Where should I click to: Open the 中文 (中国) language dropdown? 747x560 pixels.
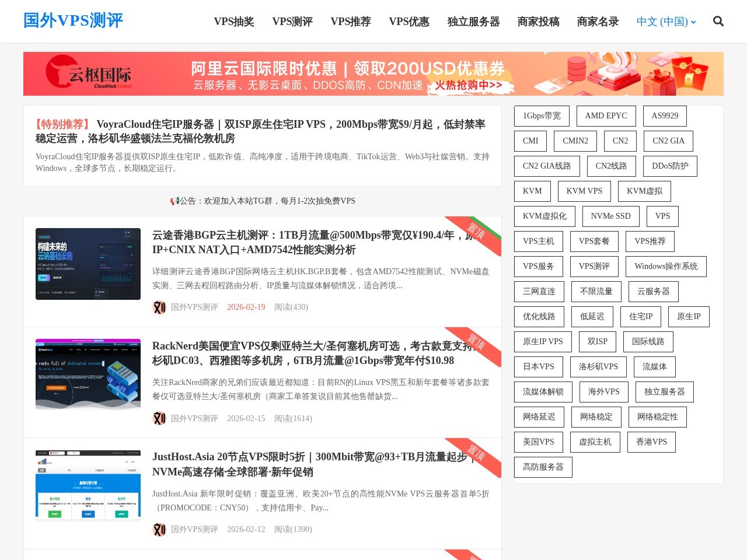[x=662, y=22]
